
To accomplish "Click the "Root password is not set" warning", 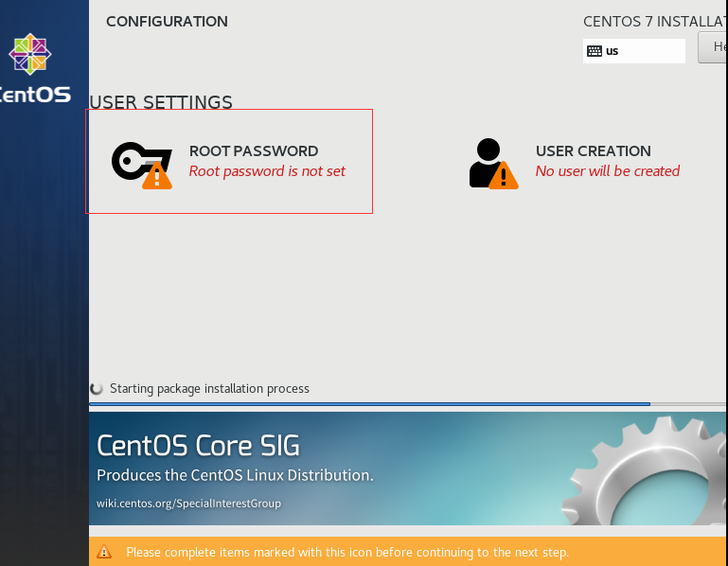I will [x=268, y=171].
